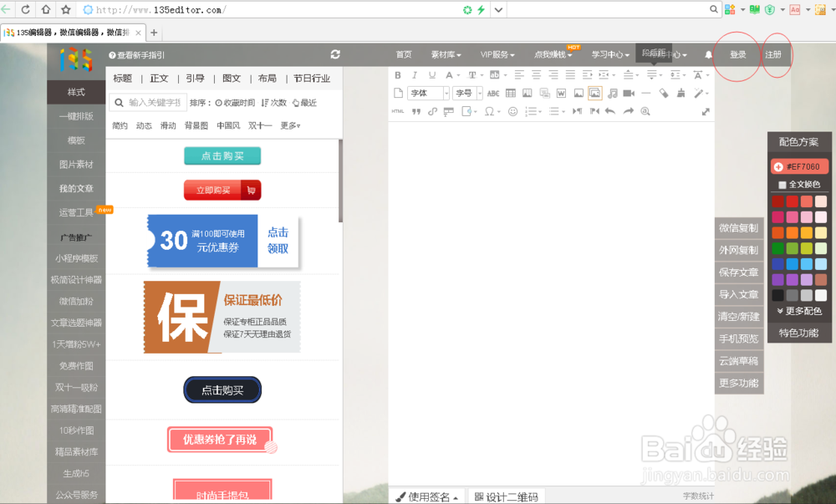The width and height of the screenshot is (836, 504).
Task: Open 我的文章 in left sidebar
Action: tap(76, 189)
